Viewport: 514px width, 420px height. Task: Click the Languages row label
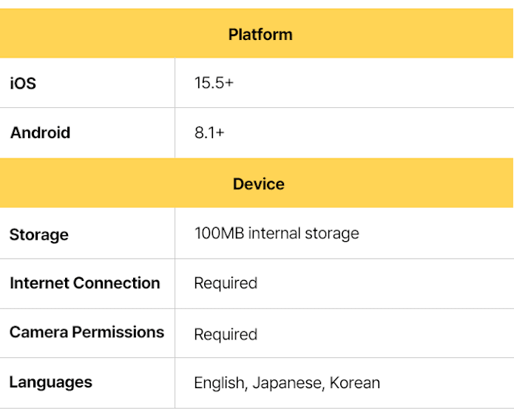50,382
